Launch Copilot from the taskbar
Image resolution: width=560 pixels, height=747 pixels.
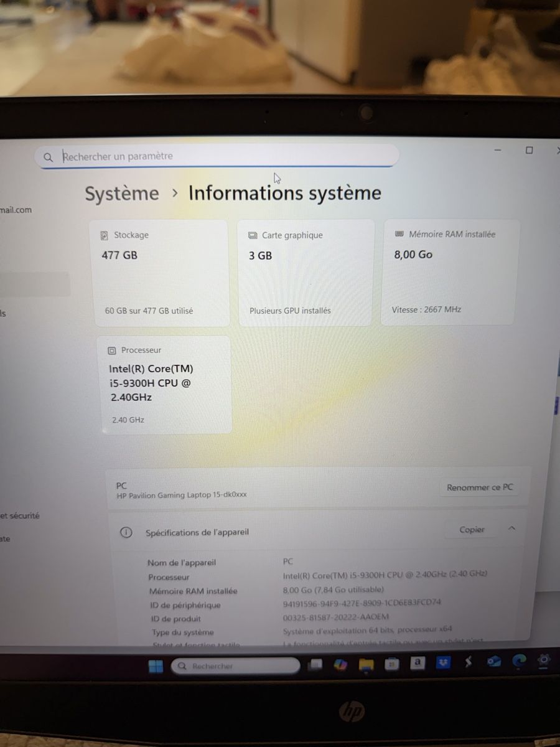(340, 665)
